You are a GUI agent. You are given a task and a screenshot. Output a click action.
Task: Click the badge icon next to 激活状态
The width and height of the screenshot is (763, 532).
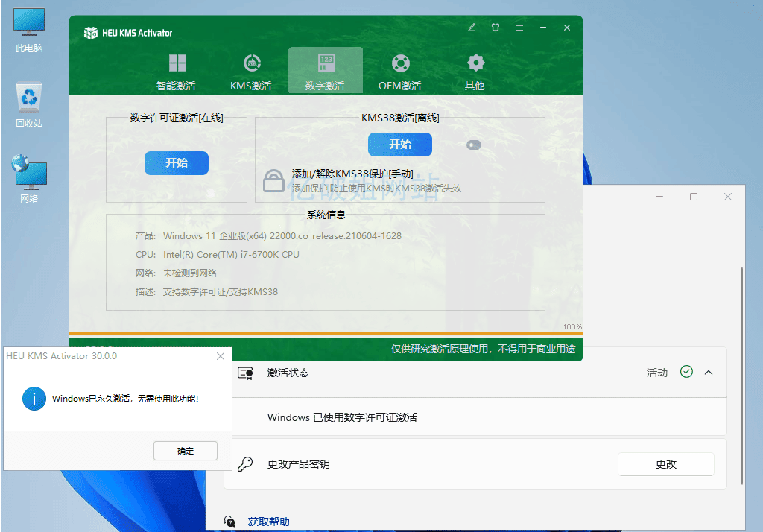pos(246,373)
